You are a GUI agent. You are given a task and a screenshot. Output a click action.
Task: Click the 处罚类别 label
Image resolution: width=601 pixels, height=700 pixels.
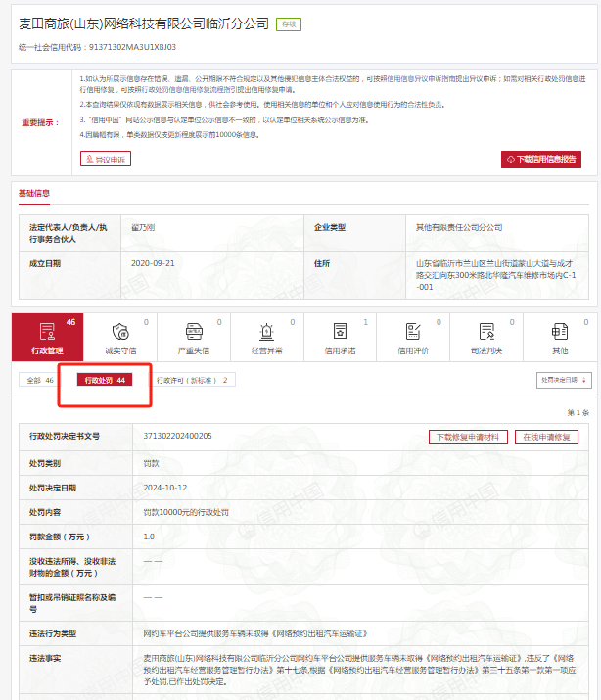pos(45,463)
